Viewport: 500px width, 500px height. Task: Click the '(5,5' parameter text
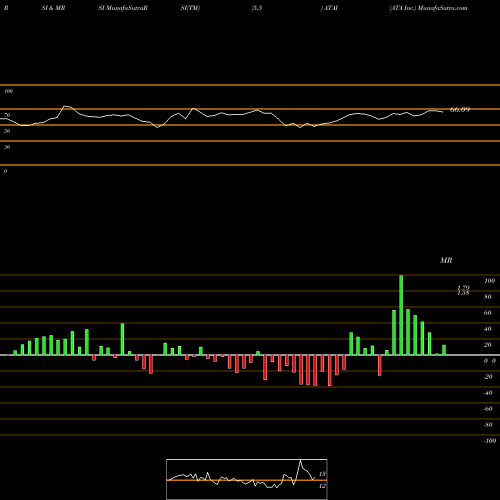pyautogui.click(x=257, y=8)
